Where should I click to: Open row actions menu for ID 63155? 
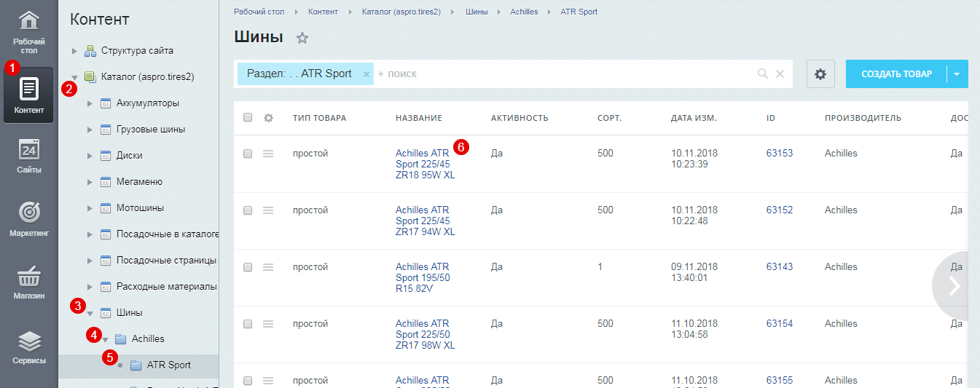(267, 381)
